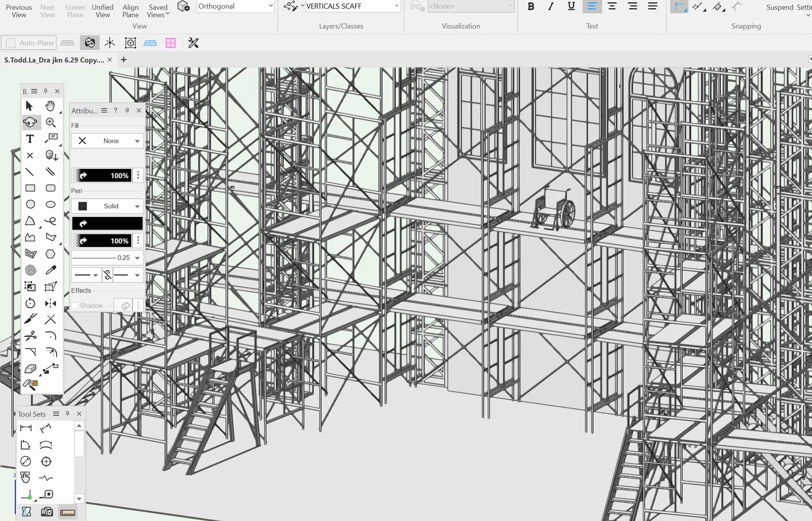Expand the VERTICALS SCAFF class dropdown

pyautogui.click(x=352, y=6)
